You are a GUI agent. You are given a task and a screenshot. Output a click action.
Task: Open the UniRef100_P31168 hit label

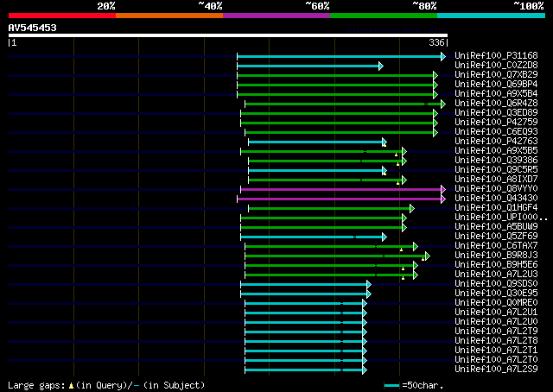coord(495,55)
